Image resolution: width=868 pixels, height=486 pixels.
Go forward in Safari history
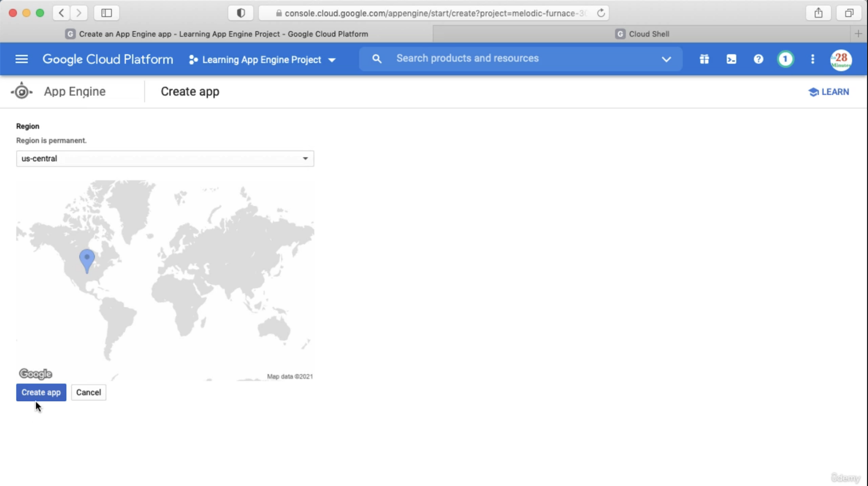click(x=79, y=13)
